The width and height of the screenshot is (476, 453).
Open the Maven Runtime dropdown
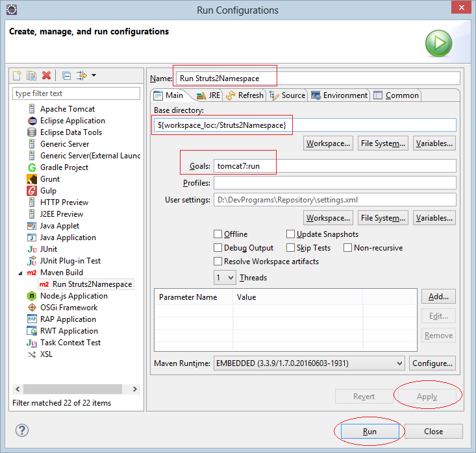pos(309,363)
